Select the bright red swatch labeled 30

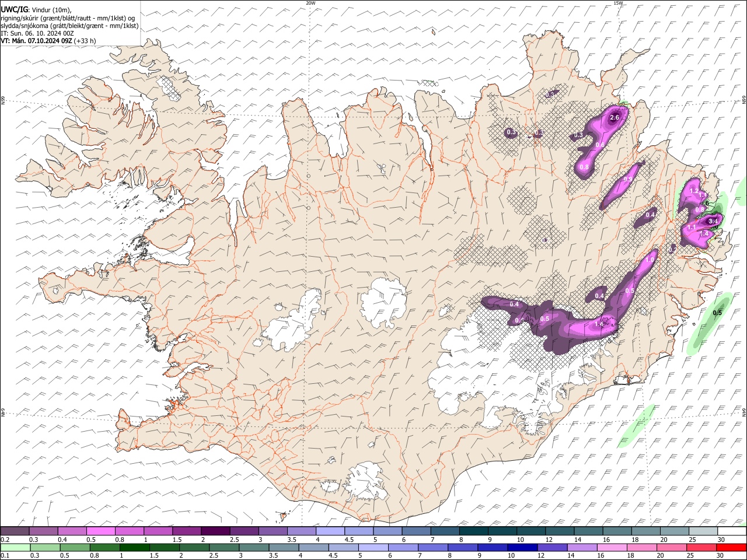tap(731, 547)
